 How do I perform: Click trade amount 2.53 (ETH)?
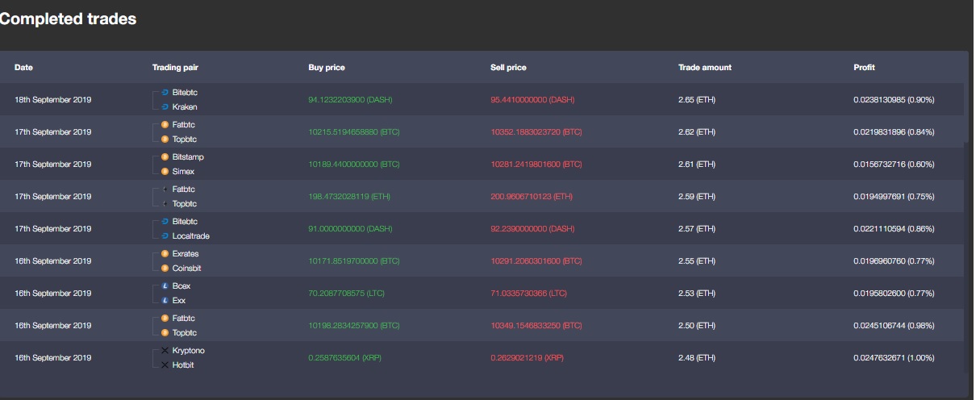697,294
